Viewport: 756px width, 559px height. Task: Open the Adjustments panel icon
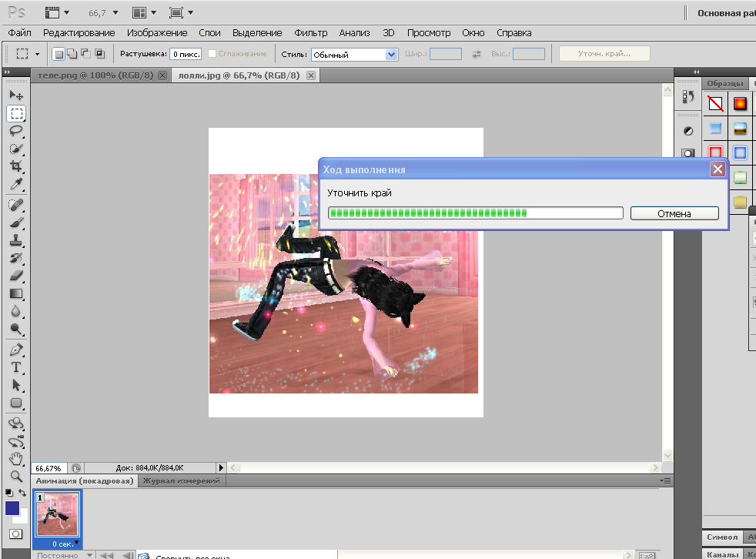pyautogui.click(x=688, y=131)
